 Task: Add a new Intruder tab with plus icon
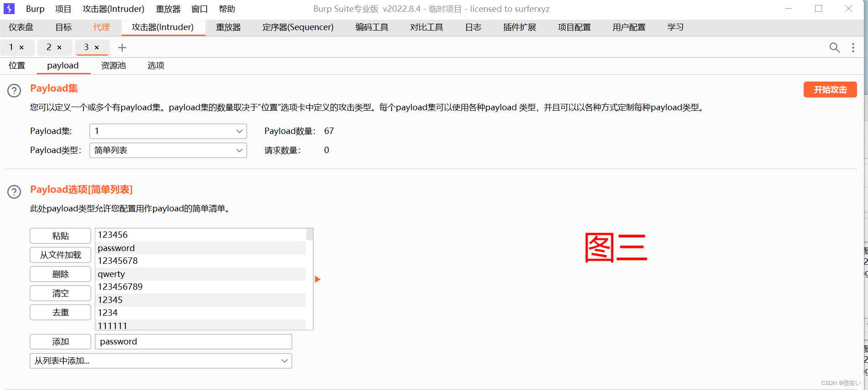pos(122,47)
